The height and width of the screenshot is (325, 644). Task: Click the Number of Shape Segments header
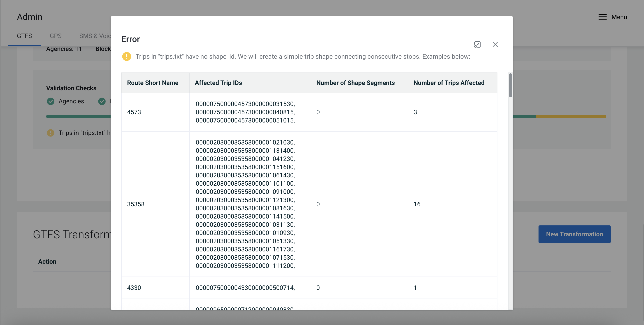[x=355, y=83]
